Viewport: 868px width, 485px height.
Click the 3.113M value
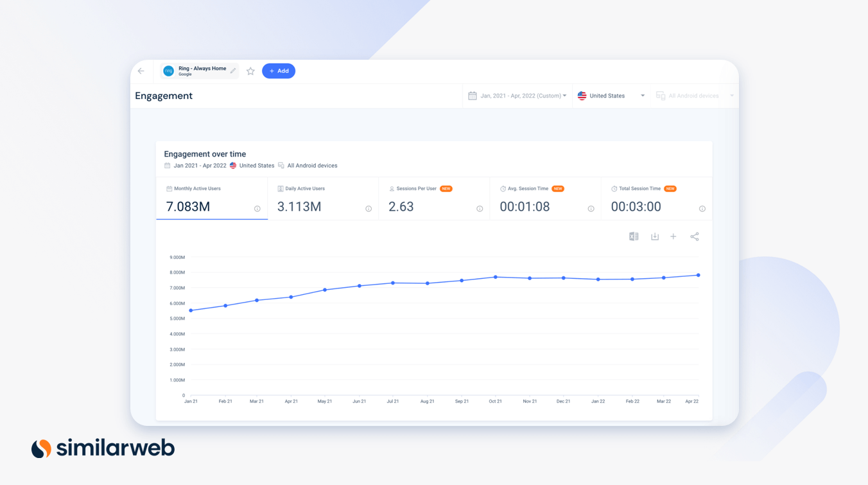tap(299, 207)
